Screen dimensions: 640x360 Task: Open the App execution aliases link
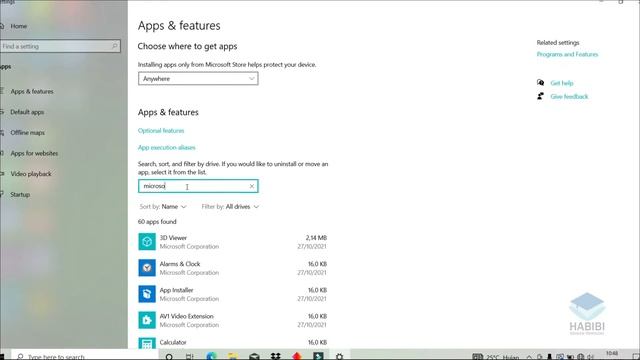tap(167, 147)
